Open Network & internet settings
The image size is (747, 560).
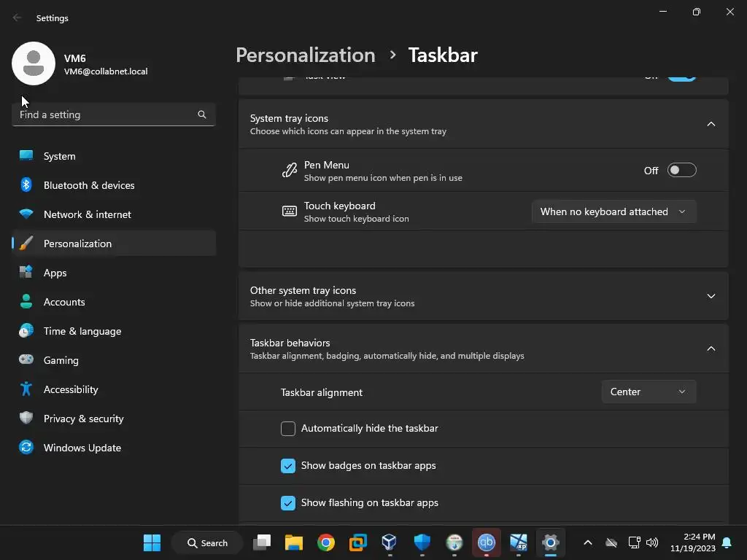[113, 214]
